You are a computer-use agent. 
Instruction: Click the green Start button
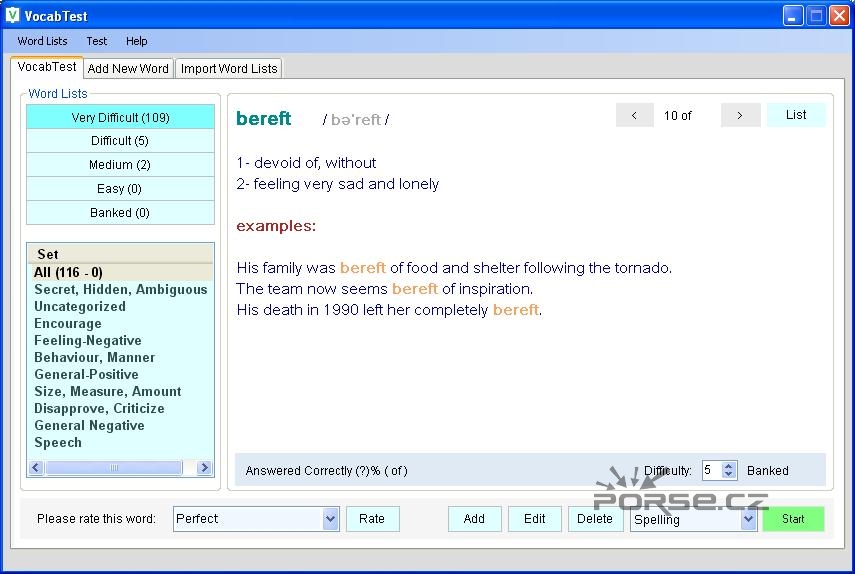tap(793, 519)
